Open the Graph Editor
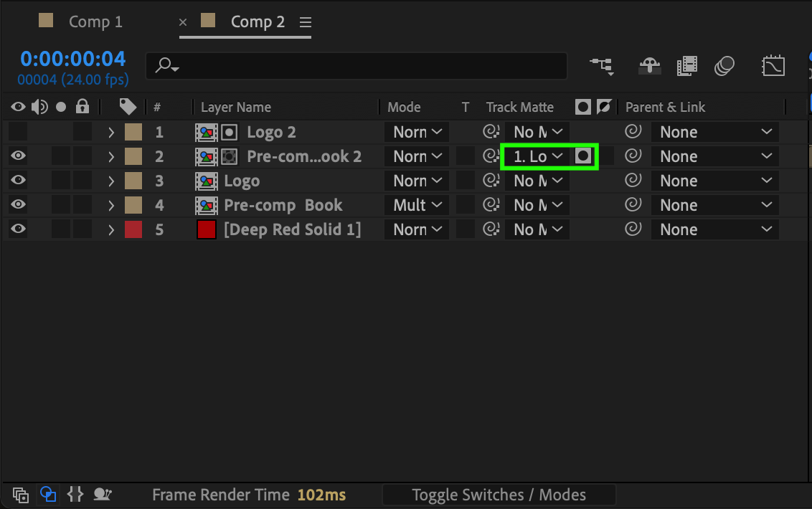The height and width of the screenshot is (509, 812). (773, 66)
